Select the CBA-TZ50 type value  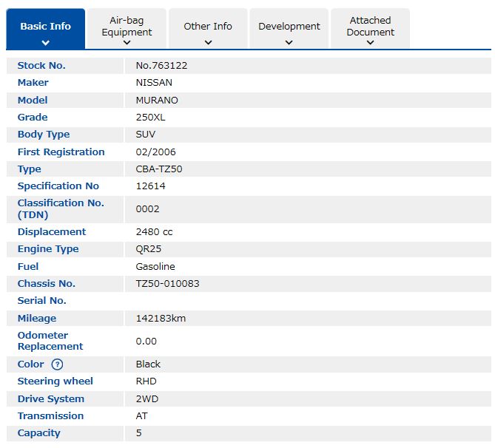point(158,169)
